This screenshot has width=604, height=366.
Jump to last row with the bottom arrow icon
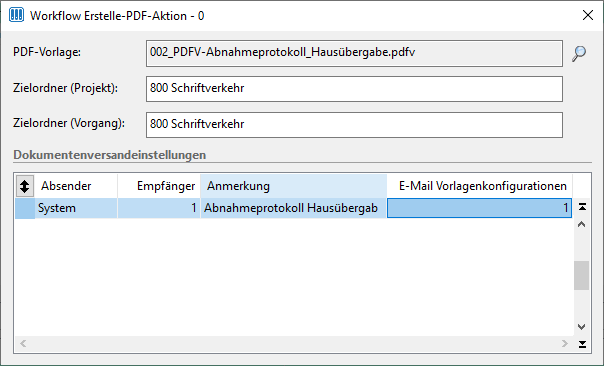click(x=582, y=344)
